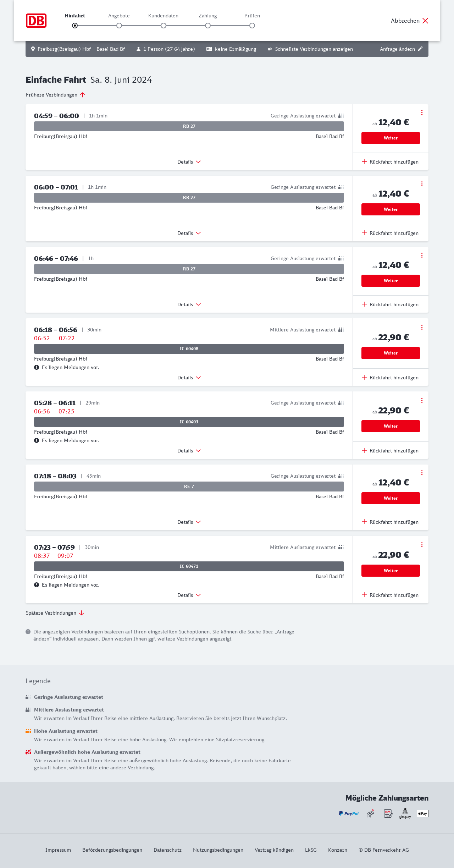The height and width of the screenshot is (868, 454).
Task: Click the pencil icon next to Anfrage ändern
Action: [x=420, y=49]
